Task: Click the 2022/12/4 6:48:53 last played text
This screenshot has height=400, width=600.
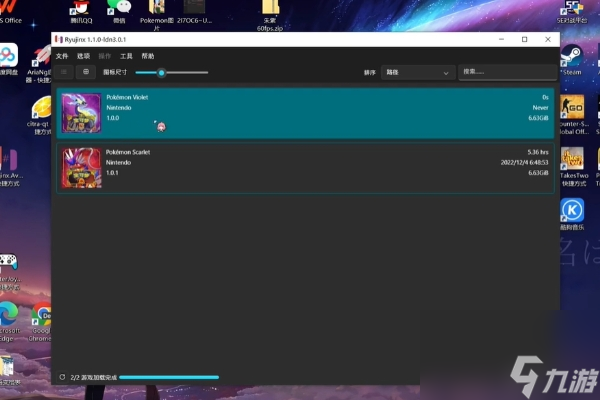Action: 524,162
